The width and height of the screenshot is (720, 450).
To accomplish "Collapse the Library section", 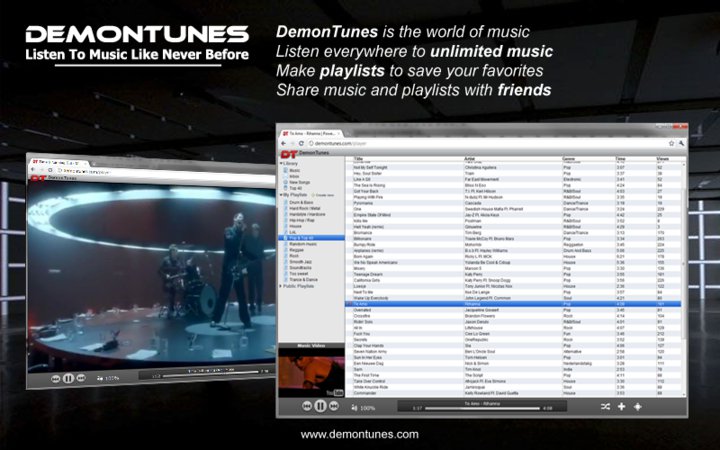I will [x=289, y=163].
